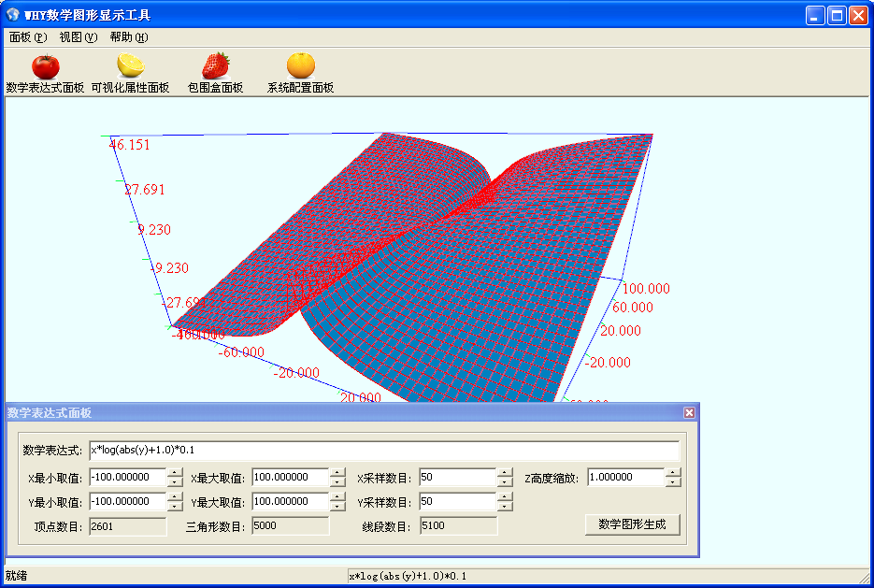874x588 pixels.
Task: Click status bar formula text
Action: (408, 576)
